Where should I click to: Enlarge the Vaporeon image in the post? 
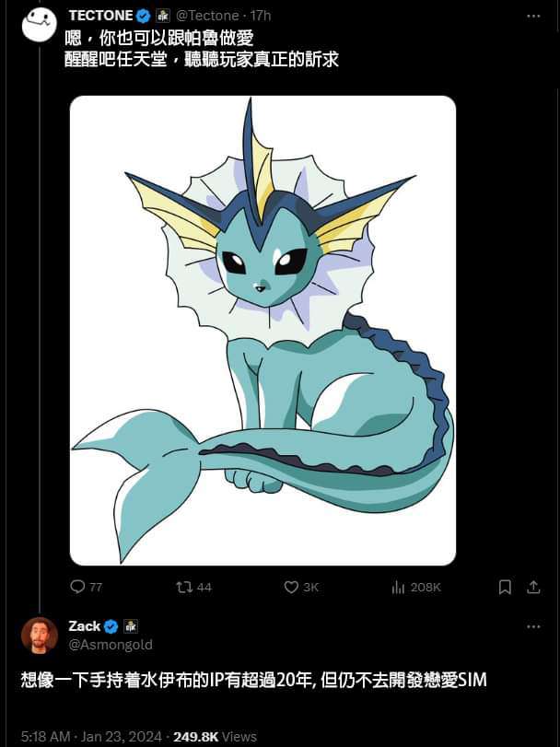click(262, 330)
